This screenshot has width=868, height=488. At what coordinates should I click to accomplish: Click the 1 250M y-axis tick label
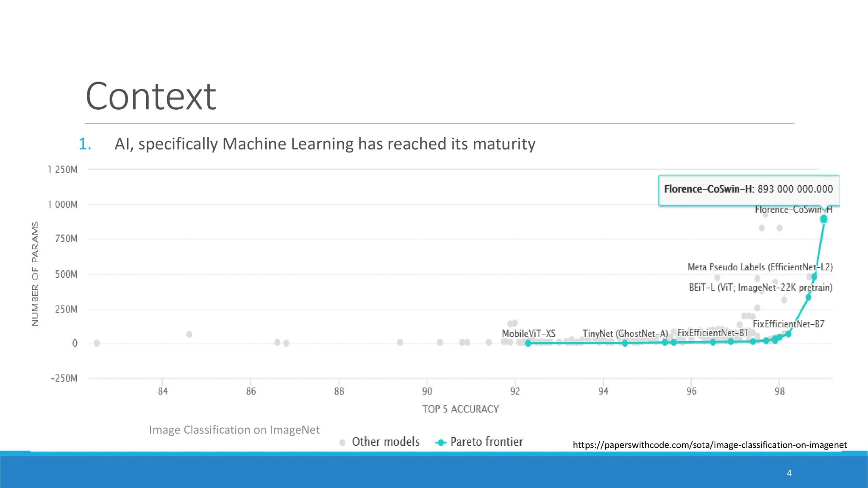click(x=63, y=170)
